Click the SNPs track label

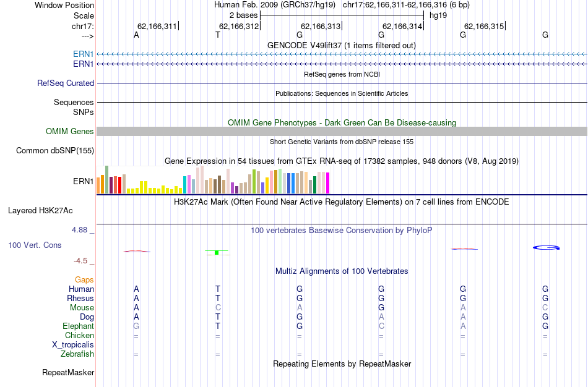pyautogui.click(x=84, y=112)
